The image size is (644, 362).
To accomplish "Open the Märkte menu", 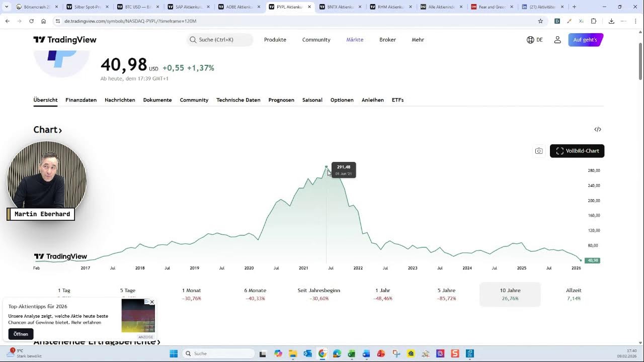I will (x=355, y=40).
